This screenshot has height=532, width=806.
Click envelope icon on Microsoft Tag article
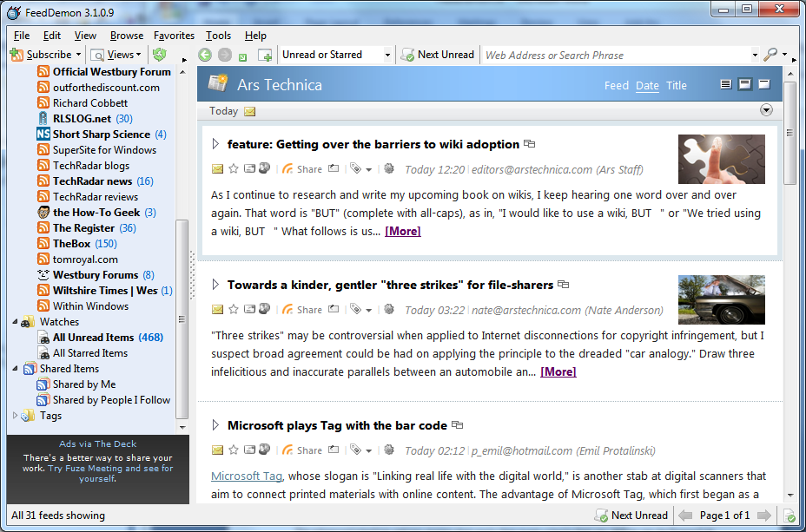217,450
